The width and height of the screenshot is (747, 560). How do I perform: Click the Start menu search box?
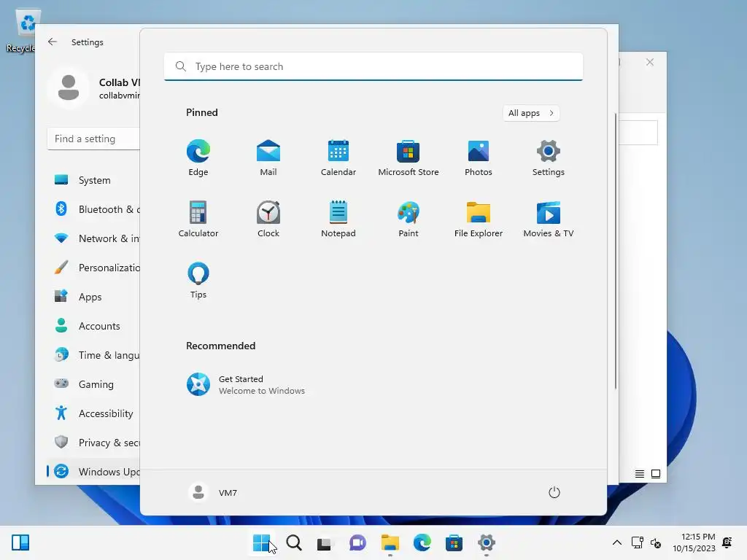coord(373,66)
